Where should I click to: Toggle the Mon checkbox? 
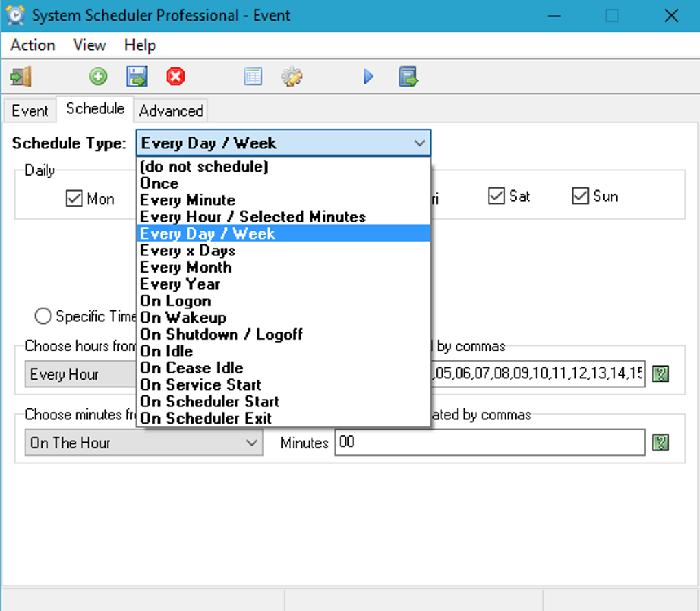coord(73,198)
